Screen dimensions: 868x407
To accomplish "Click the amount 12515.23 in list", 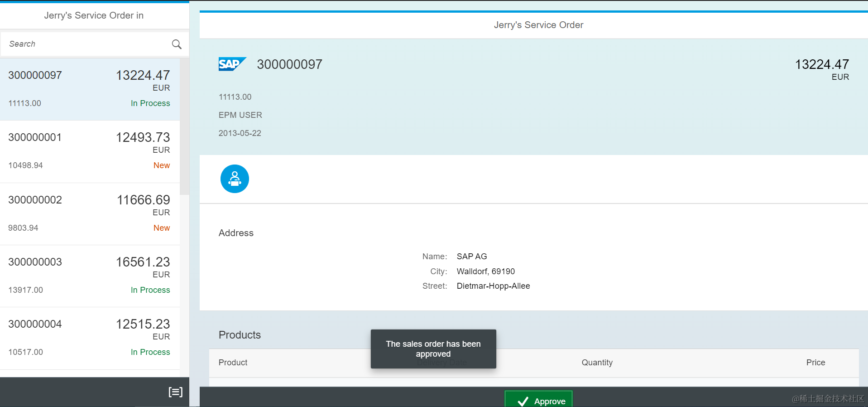I will tap(143, 324).
